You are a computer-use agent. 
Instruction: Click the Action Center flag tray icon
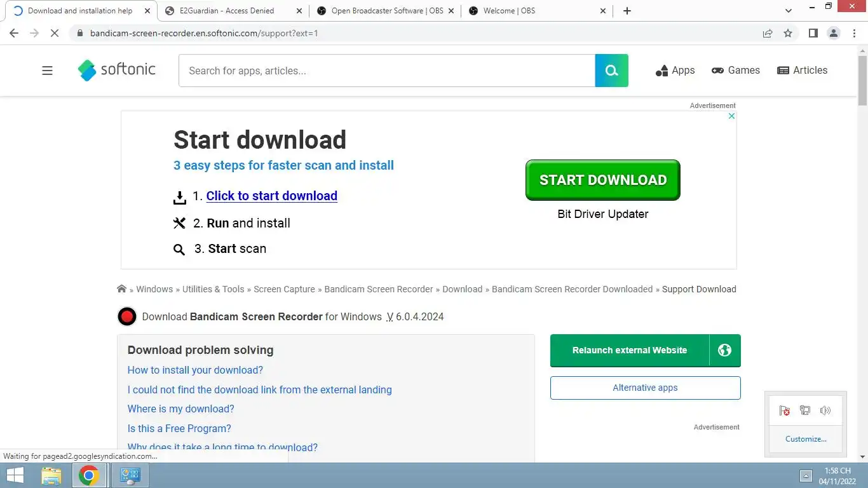pos(785,410)
